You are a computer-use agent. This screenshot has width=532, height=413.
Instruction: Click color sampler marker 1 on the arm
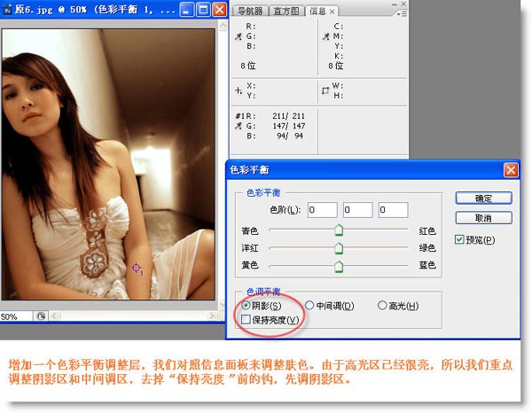click(x=137, y=267)
